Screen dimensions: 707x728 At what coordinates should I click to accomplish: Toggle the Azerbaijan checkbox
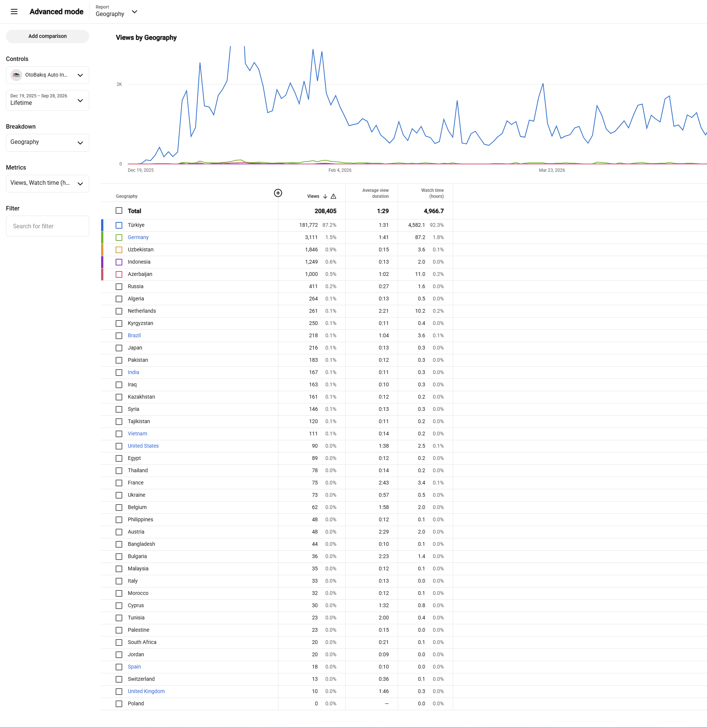[119, 274]
